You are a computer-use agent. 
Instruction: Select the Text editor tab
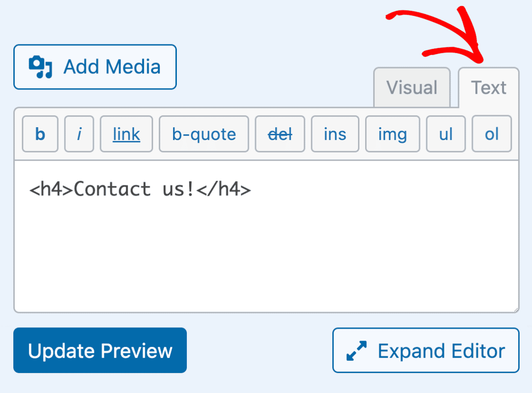pyautogui.click(x=489, y=88)
